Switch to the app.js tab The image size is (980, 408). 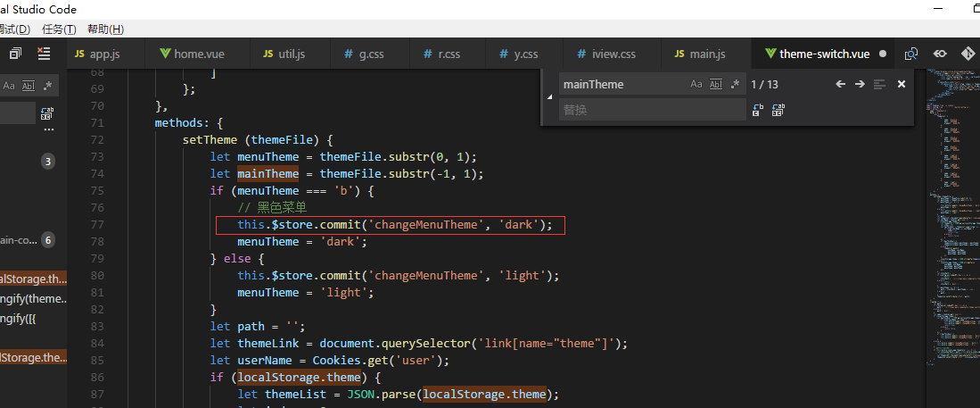pos(105,54)
